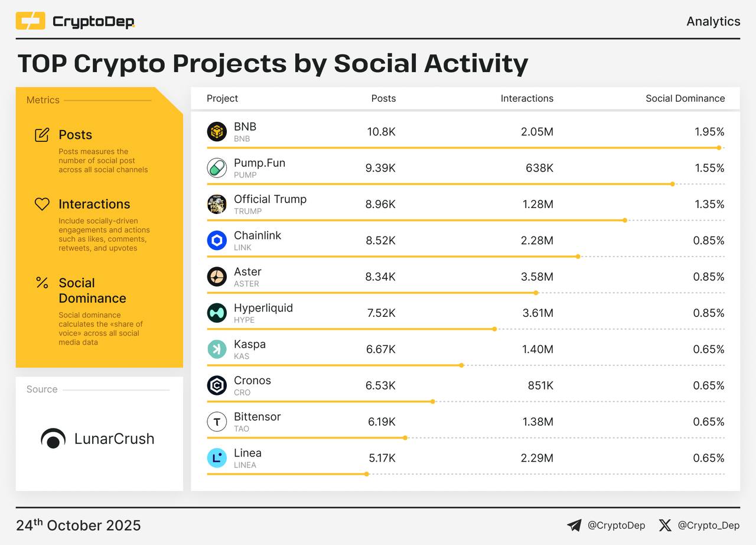The image size is (756, 545).
Task: Click the BNB coin logo icon
Action: [217, 132]
